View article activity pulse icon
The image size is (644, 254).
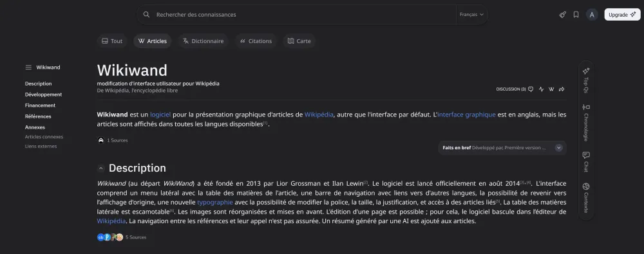[542, 89]
